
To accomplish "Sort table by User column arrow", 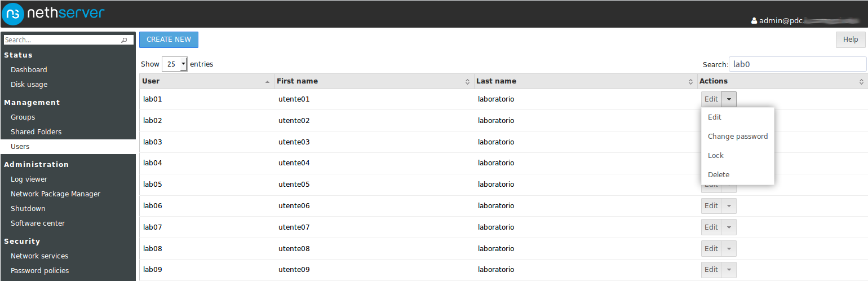I will point(267,82).
